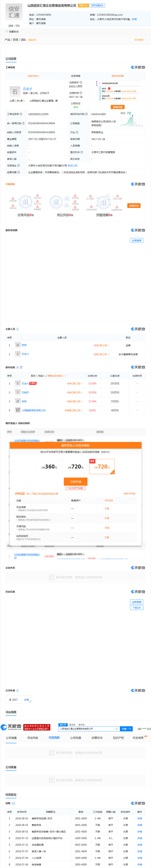Open shareholder 太原融典商贸有限公司 link
The image size is (151, 868).
click(34, 410)
